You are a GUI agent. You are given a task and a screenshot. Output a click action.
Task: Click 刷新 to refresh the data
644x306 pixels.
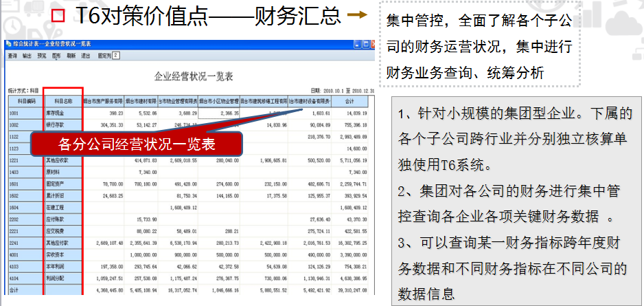[x=71, y=56]
